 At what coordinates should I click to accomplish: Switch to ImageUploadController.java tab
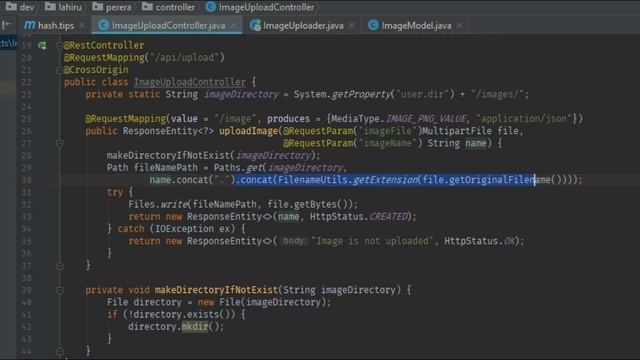tap(168, 25)
